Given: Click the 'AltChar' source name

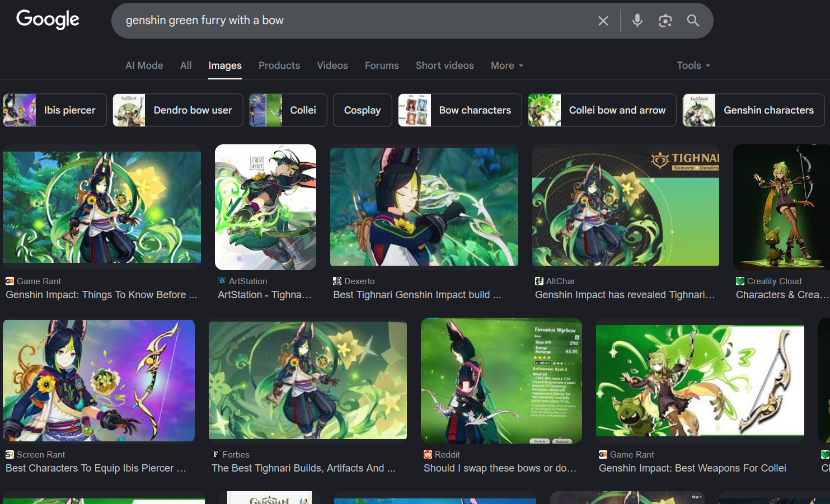Looking at the screenshot, I should click(x=560, y=281).
